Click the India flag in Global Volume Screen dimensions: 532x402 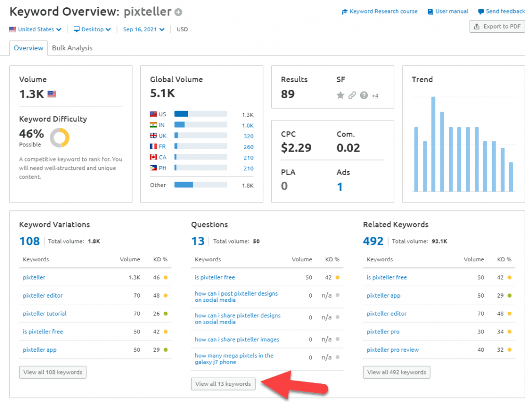[x=153, y=125]
